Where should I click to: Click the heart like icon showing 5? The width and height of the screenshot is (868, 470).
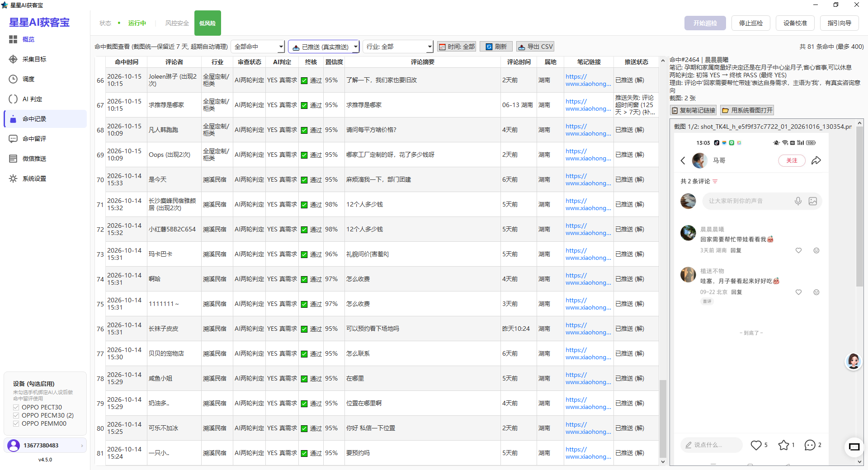[x=756, y=445]
